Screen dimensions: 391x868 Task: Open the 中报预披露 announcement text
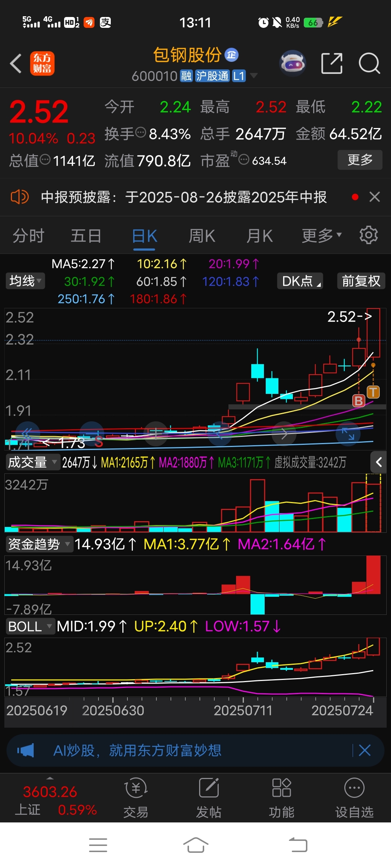tap(184, 197)
